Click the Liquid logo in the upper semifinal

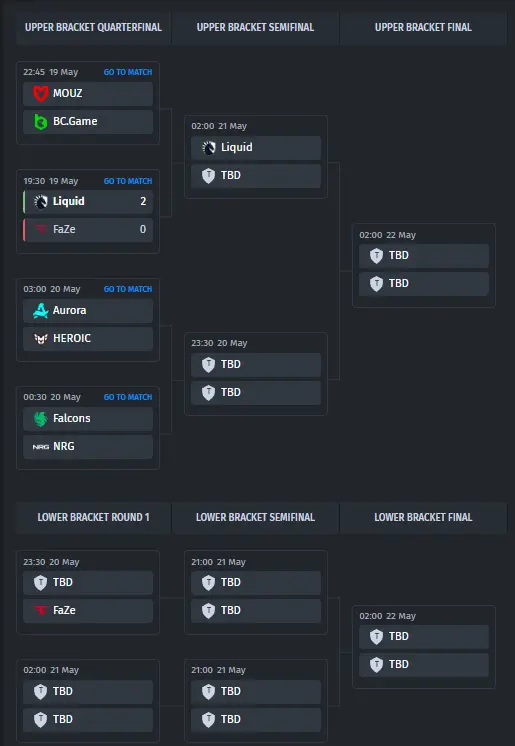tap(208, 147)
